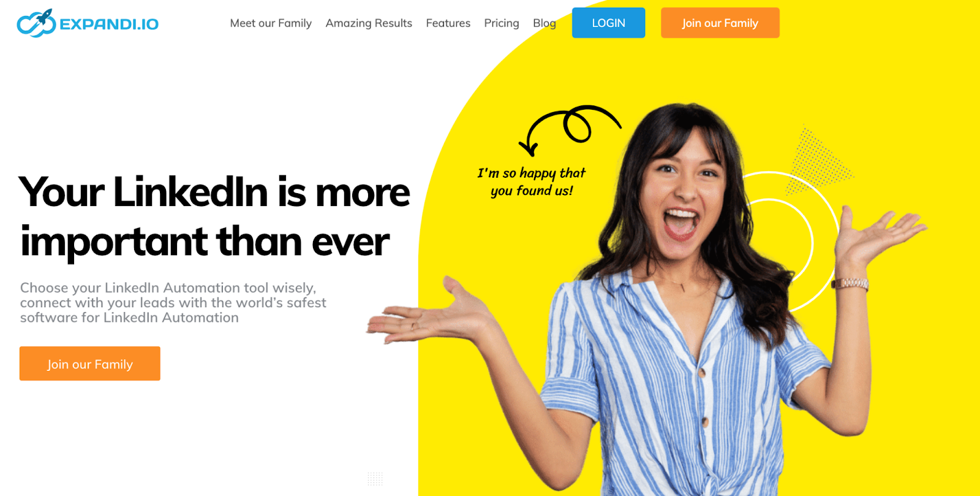Click the EXPANDI.IO wordmark
This screenshot has height=496, width=980.
tap(109, 24)
